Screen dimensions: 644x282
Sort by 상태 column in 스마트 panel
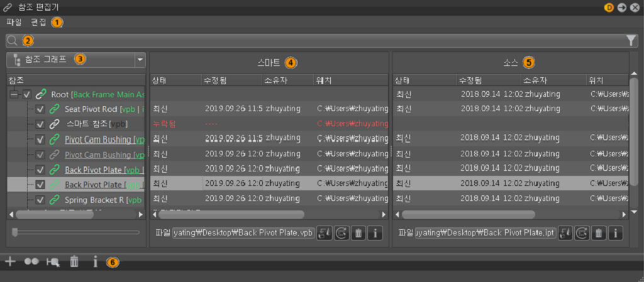(175, 80)
